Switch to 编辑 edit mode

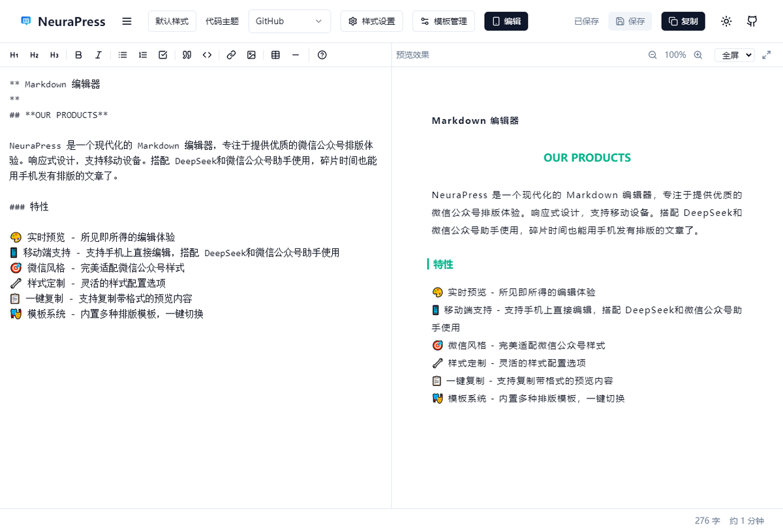[506, 22]
